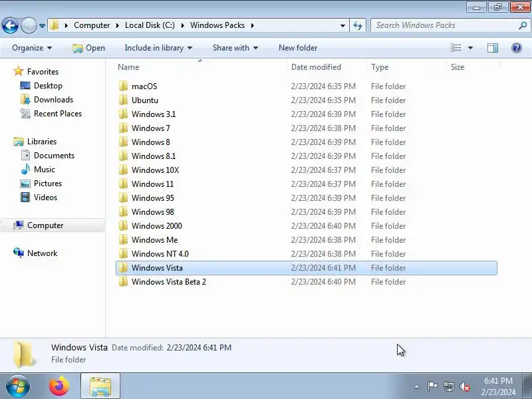Expand the arrow after Computer breadcrumb
This screenshot has height=399, width=532.
[x=118, y=25]
